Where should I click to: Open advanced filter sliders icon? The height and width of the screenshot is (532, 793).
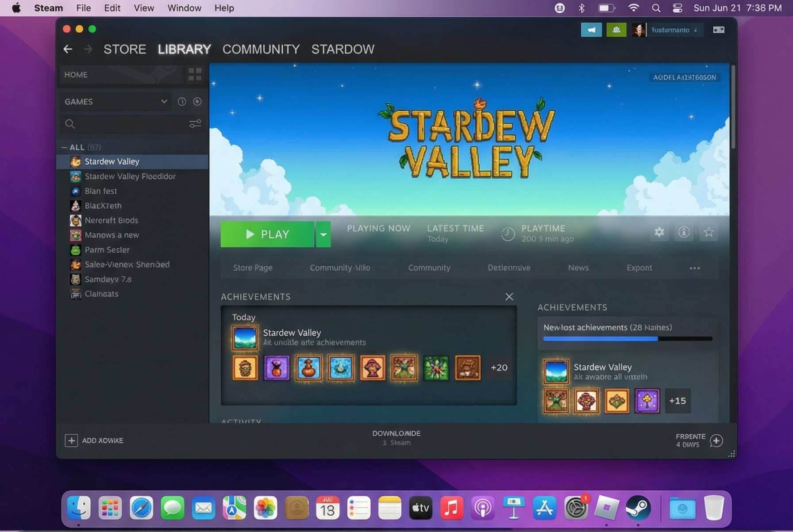(x=195, y=124)
